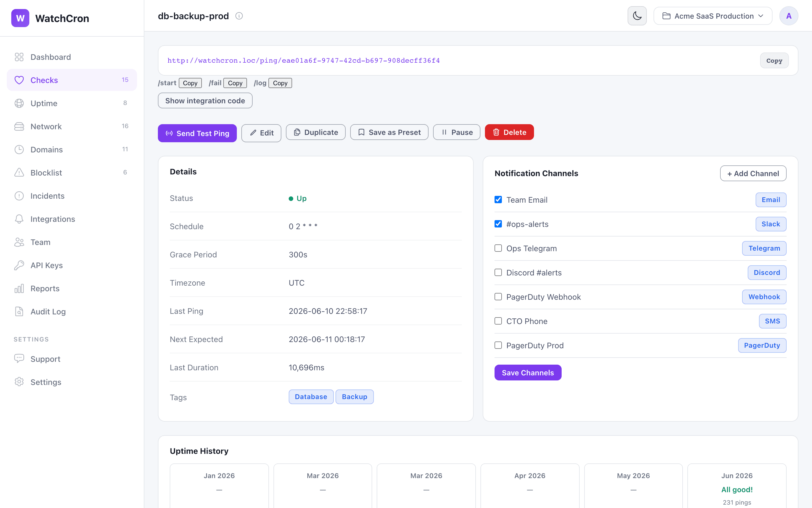Go to Dashboard in sidebar
The height and width of the screenshot is (508, 812).
tap(72, 57)
